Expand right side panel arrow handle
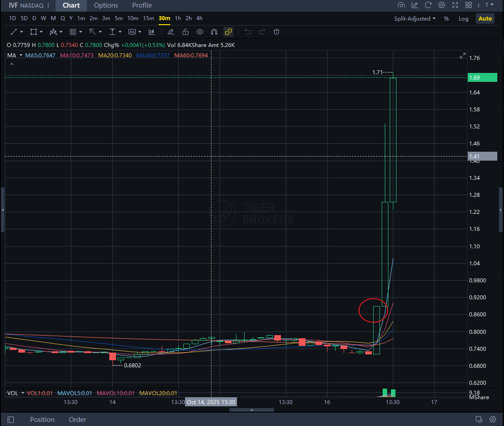This screenshot has height=426, width=504. coord(501,210)
